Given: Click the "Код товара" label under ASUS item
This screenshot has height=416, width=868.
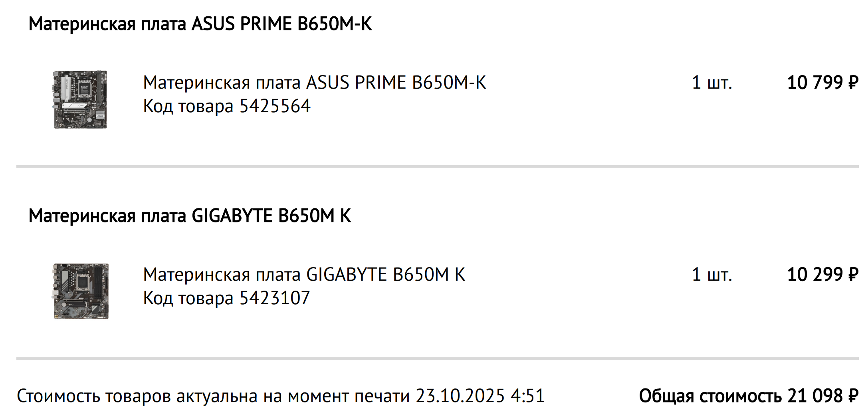Looking at the screenshot, I should click(188, 106).
